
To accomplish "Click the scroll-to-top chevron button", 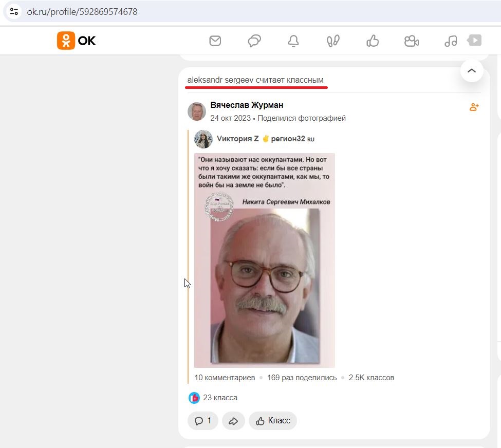I will [472, 70].
